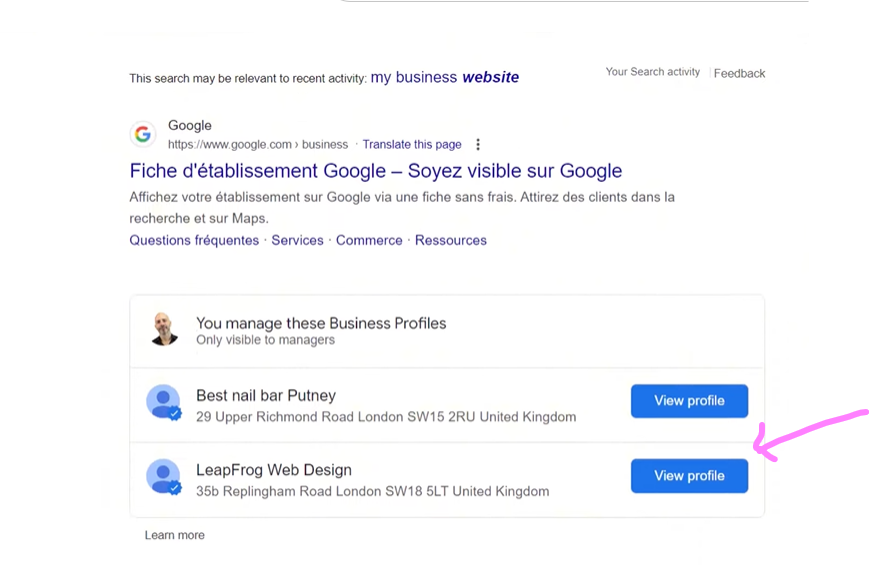
Task: Click the Best nail bar Putney profile icon
Action: click(x=163, y=402)
